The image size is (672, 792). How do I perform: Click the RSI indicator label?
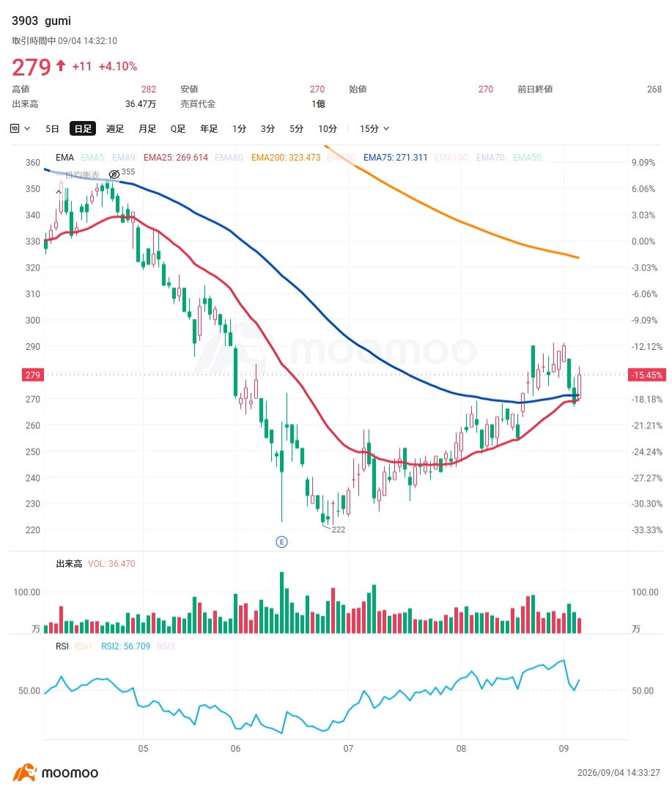pos(62,646)
